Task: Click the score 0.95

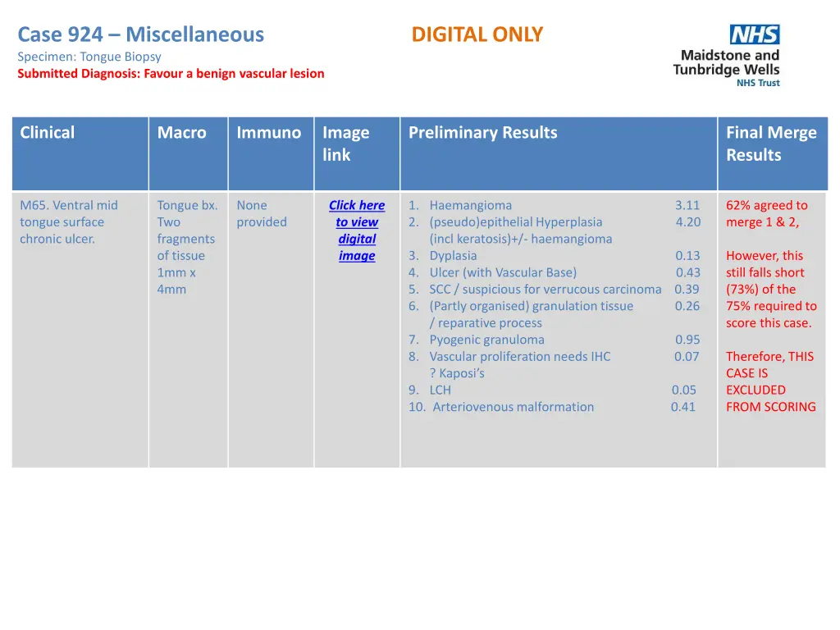Action: tap(687, 340)
